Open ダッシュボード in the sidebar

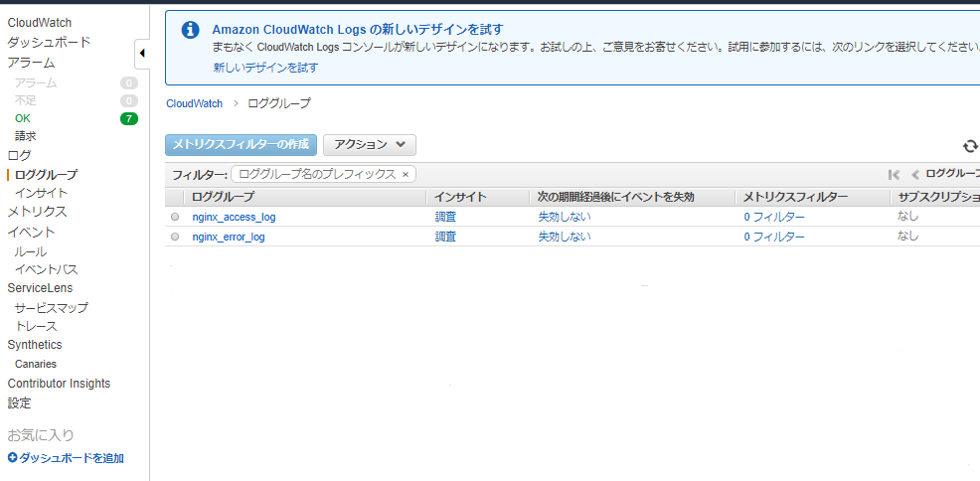tap(50, 43)
